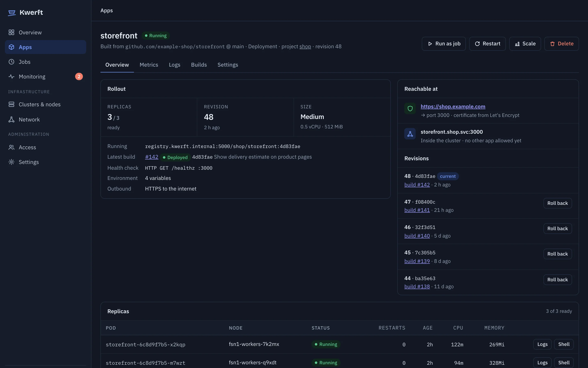Click the Monitoring pulse icon
The height and width of the screenshot is (368, 588).
(11, 76)
